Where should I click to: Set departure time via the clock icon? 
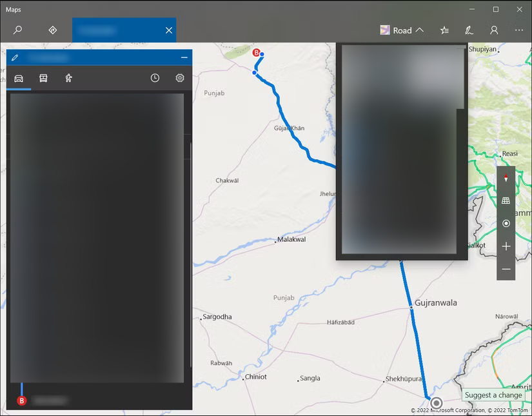coord(155,77)
